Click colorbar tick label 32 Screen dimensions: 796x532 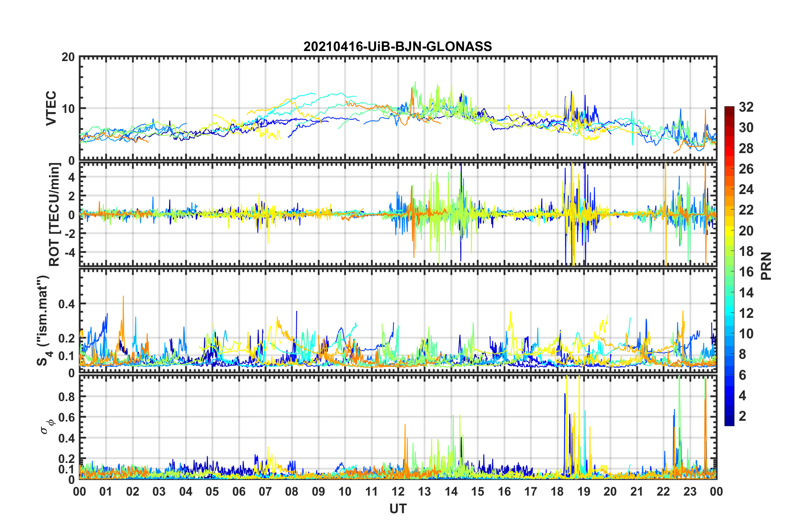click(x=746, y=107)
